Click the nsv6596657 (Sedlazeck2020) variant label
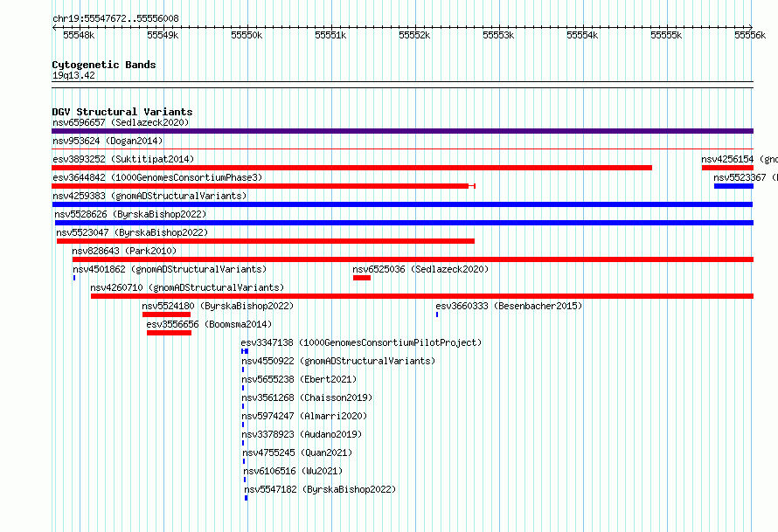The height and width of the screenshot is (532, 778). tap(121, 122)
